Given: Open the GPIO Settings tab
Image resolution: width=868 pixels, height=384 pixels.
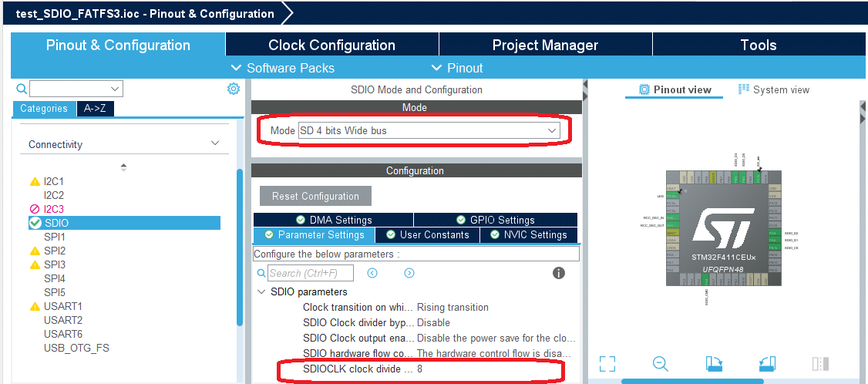Looking at the screenshot, I should click(x=496, y=220).
